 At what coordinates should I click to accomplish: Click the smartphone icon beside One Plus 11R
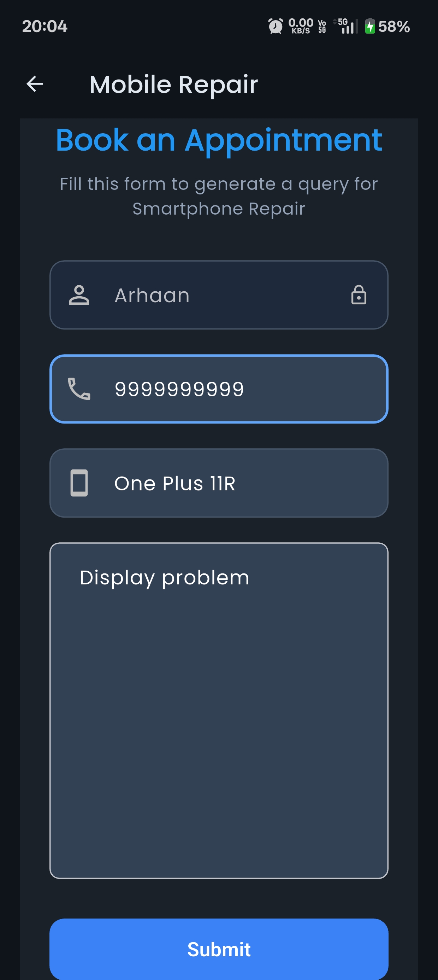coord(79,483)
